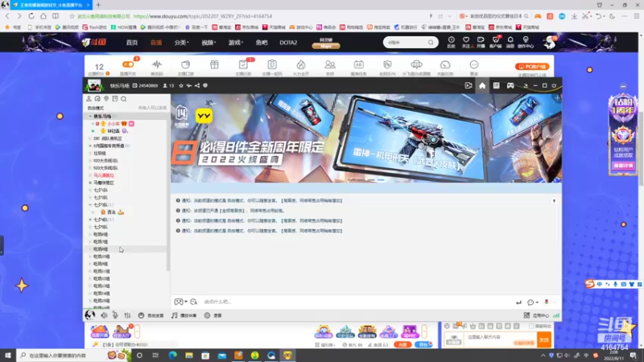The image size is (644, 362).
Task: Open a new browser tab with plus
Action: pos(98,5)
